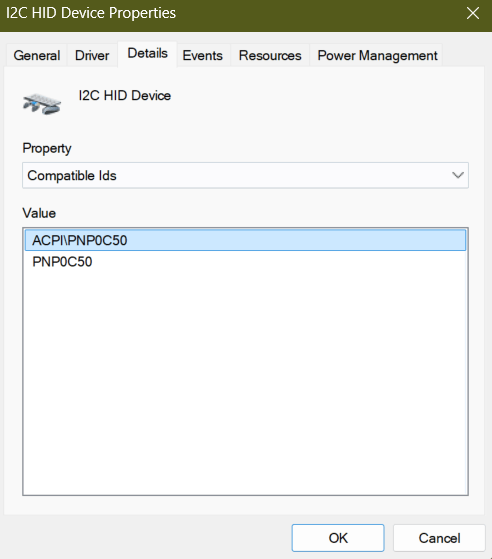Dismiss the dialog with Cancel
Viewport: 492px width, 559px height.
click(439, 538)
